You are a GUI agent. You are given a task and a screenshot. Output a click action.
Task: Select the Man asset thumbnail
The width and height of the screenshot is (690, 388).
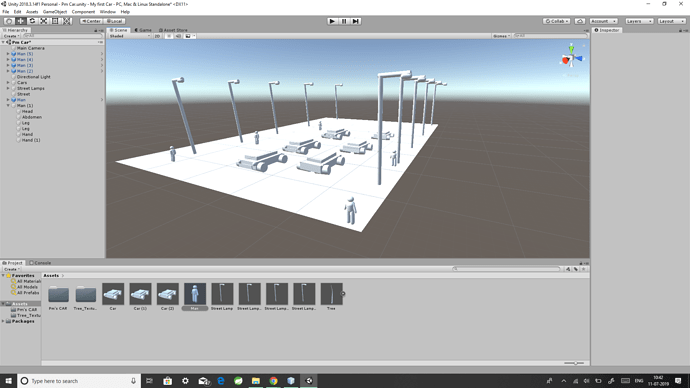coord(195,294)
